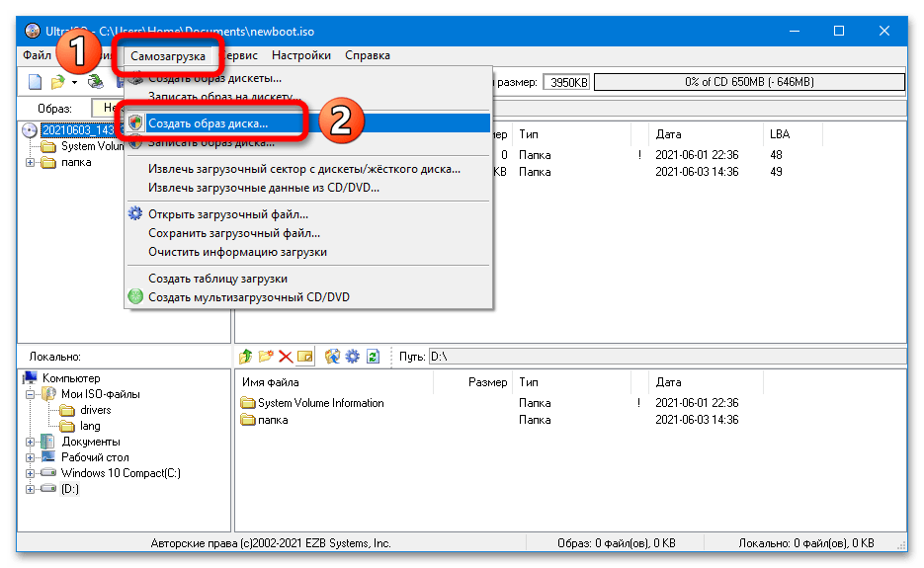Select Рабочий стол in local tree
Image resolution: width=924 pixels, height=568 pixels.
tap(95, 457)
